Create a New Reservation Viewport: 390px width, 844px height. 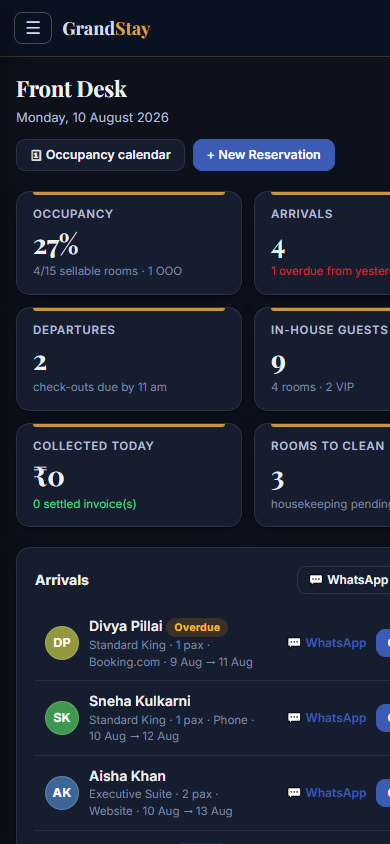tap(264, 155)
